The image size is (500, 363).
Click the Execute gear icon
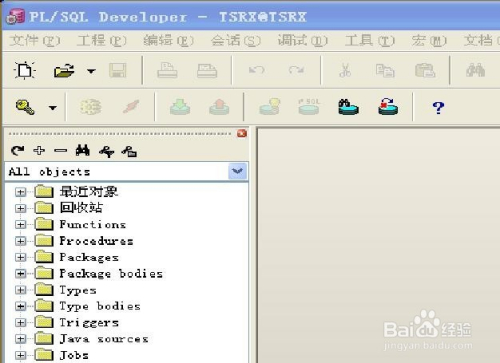click(x=91, y=107)
